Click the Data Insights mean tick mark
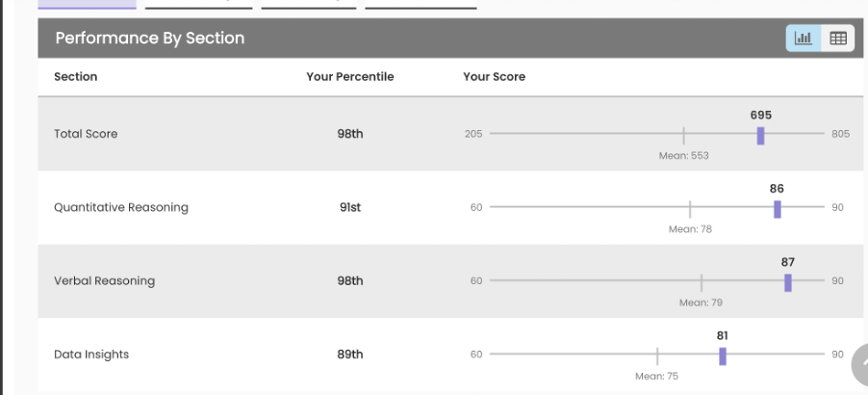Screen dimensions: 868x395 pos(657,355)
